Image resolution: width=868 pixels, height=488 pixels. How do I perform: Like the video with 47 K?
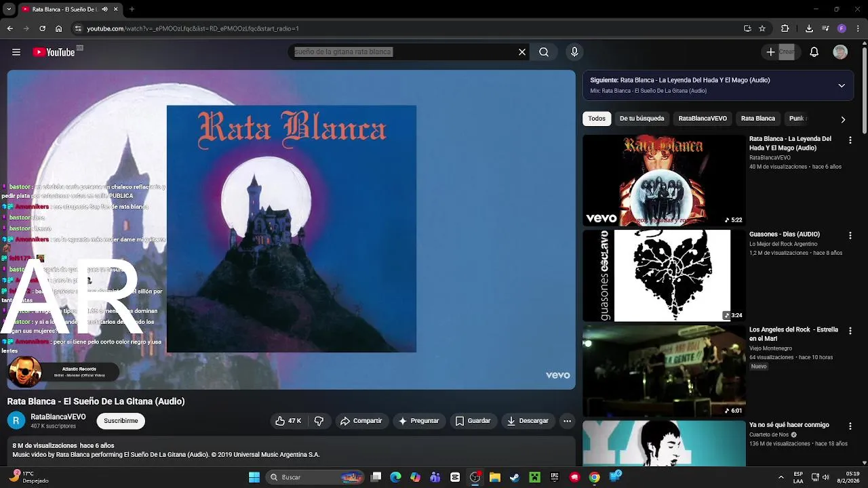(288, 421)
